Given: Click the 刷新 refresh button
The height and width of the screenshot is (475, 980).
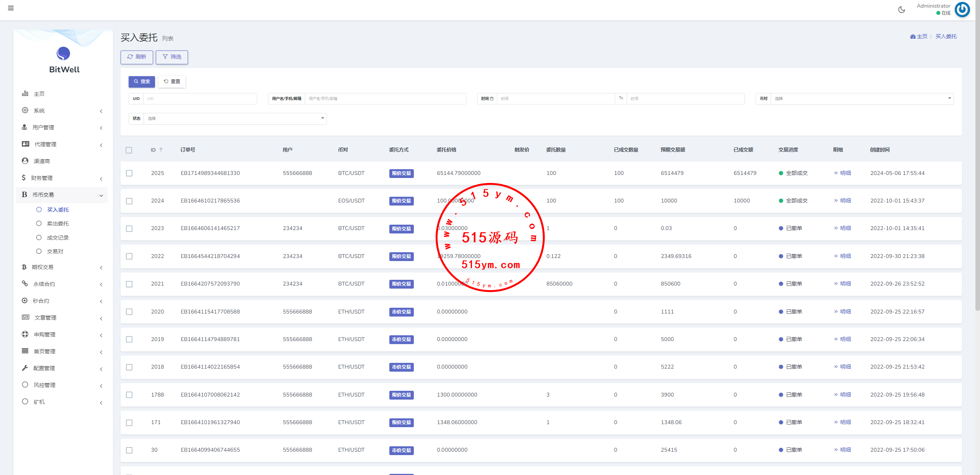Looking at the screenshot, I should click(137, 57).
